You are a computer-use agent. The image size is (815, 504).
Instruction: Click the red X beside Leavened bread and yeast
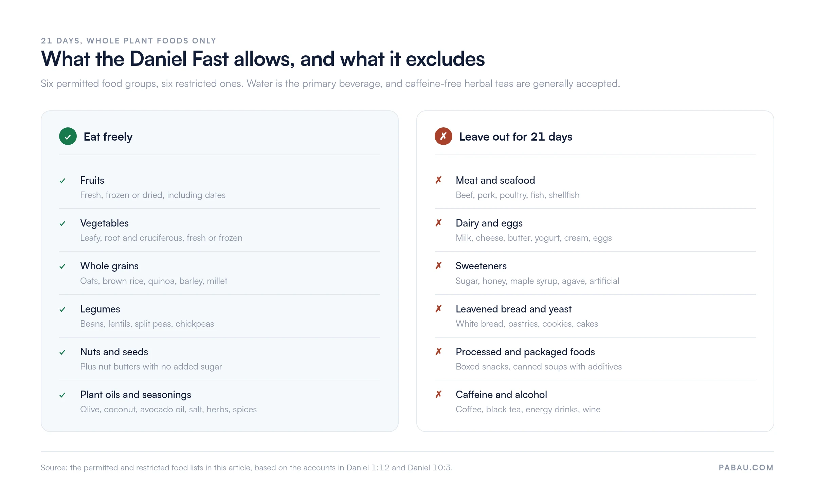(438, 309)
